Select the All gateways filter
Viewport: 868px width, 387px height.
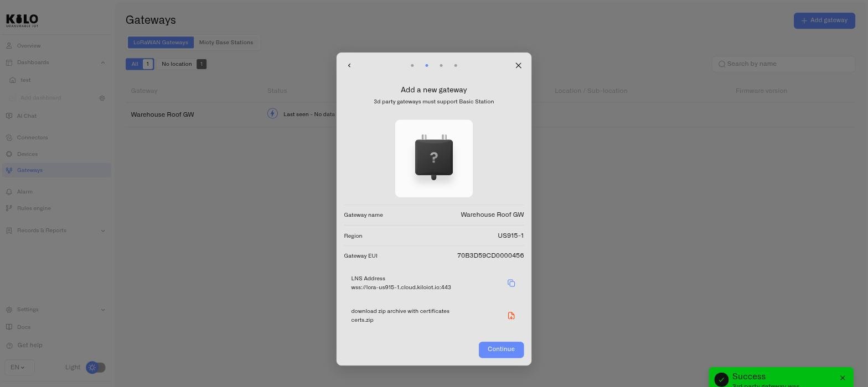(139, 64)
